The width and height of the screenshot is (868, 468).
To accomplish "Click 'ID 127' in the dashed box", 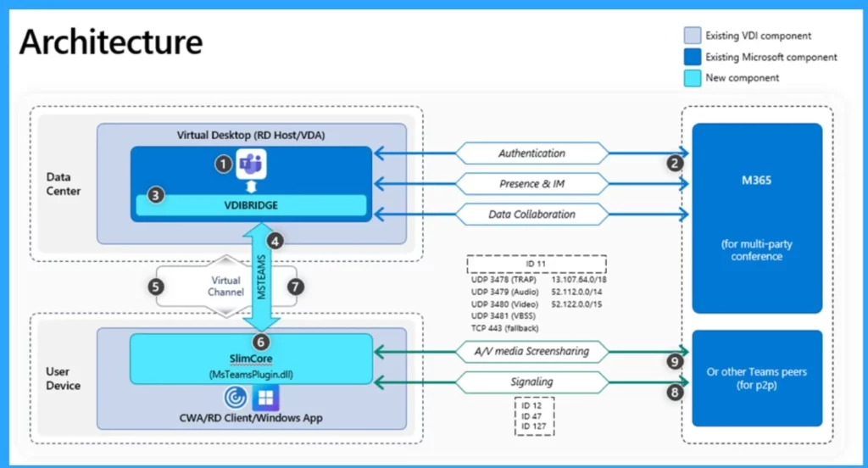I will [534, 426].
